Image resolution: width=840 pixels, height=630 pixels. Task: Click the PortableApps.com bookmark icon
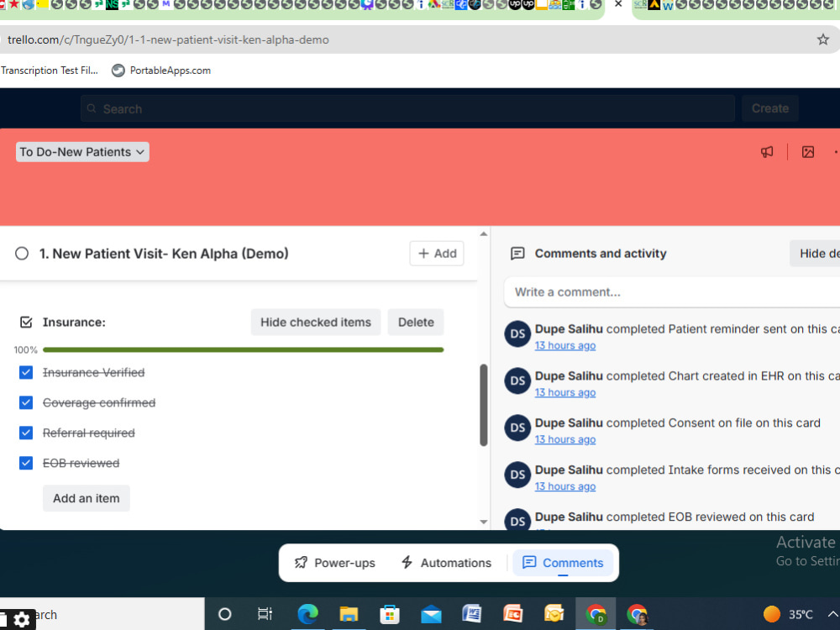pyautogui.click(x=118, y=71)
